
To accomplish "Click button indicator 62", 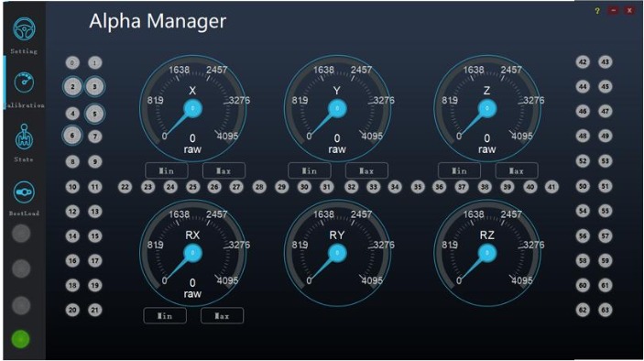I will [583, 310].
